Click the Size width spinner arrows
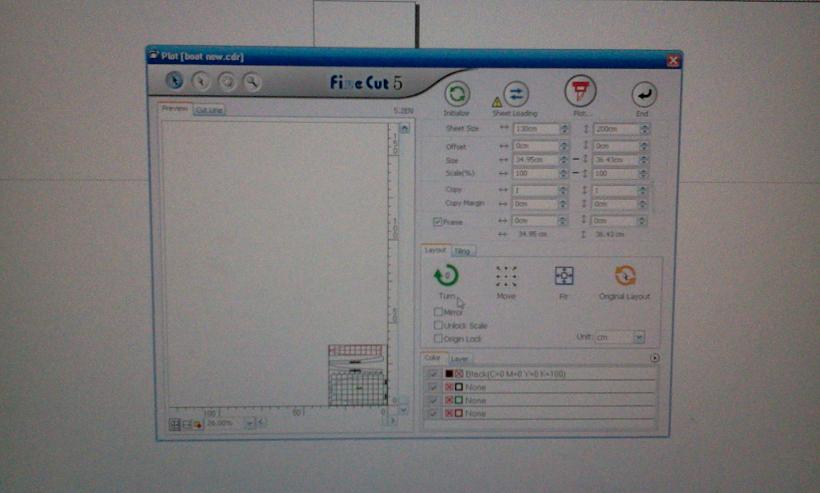 click(563, 159)
